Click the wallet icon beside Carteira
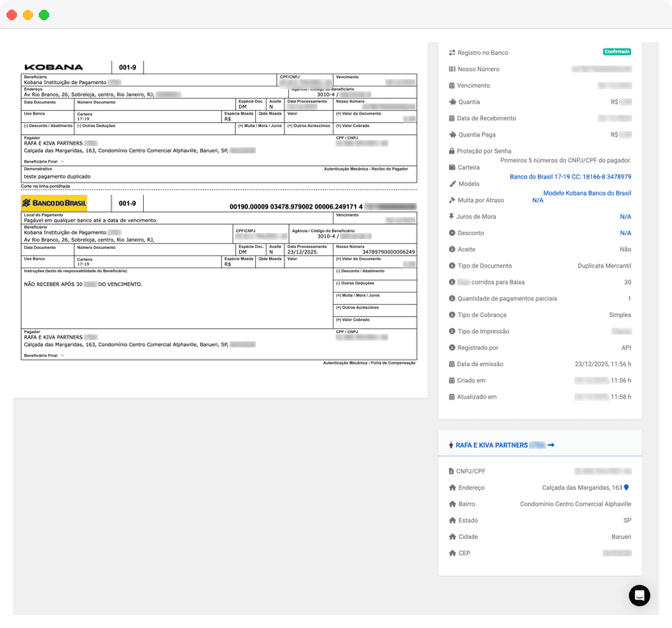Image resolution: width=672 pixels, height=628 pixels. 451,167
